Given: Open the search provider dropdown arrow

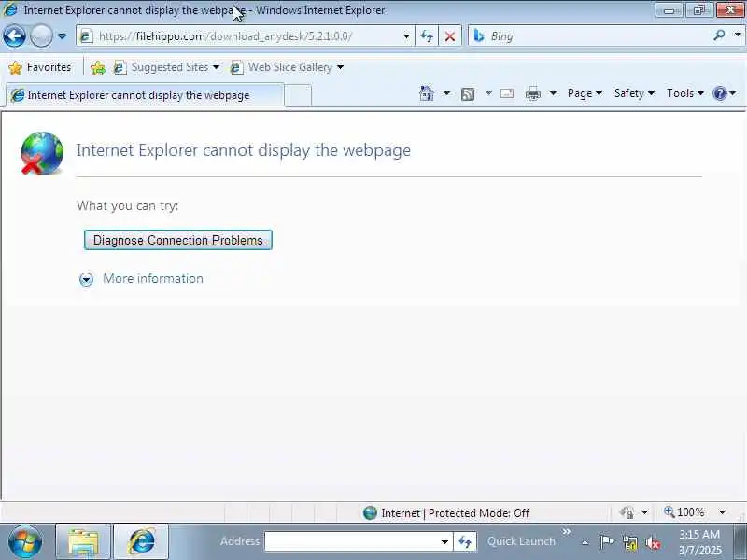Looking at the screenshot, I should (x=738, y=35).
